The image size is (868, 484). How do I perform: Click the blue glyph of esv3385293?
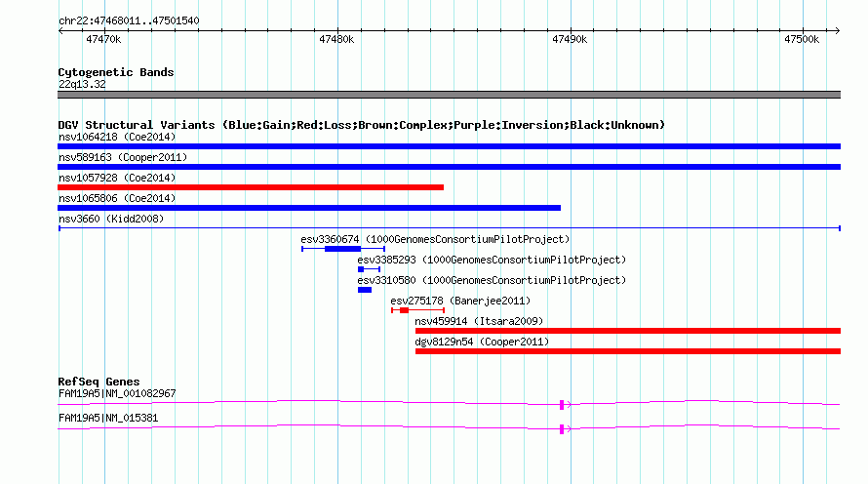[x=369, y=269]
